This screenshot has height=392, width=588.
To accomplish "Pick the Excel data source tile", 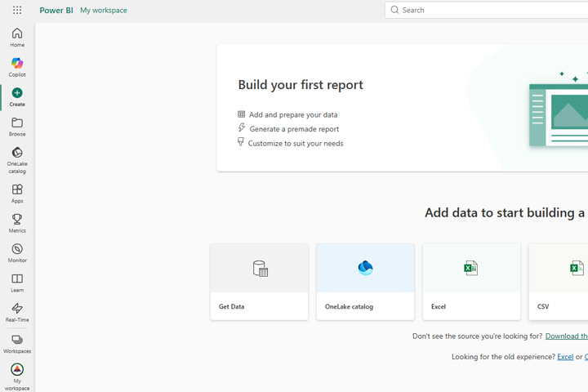I will (x=471, y=282).
